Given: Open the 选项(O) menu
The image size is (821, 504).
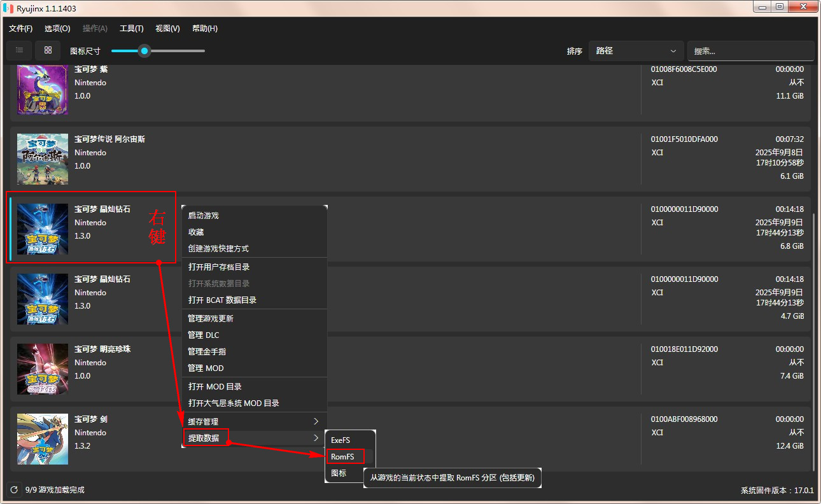Looking at the screenshot, I should pos(57,29).
